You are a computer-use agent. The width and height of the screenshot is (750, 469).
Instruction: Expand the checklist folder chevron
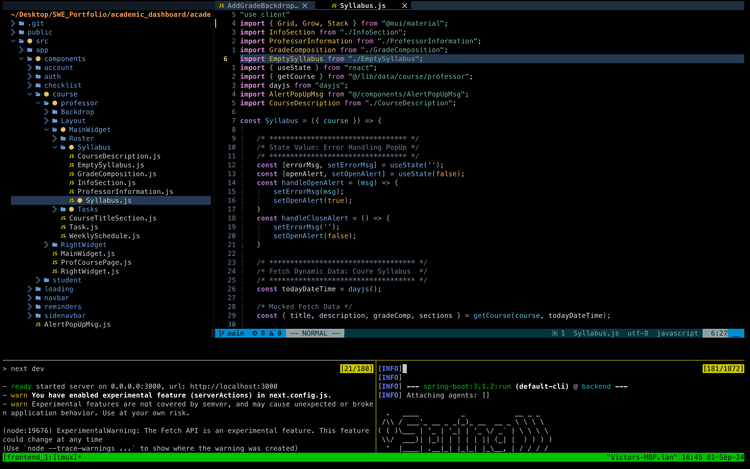click(x=30, y=85)
